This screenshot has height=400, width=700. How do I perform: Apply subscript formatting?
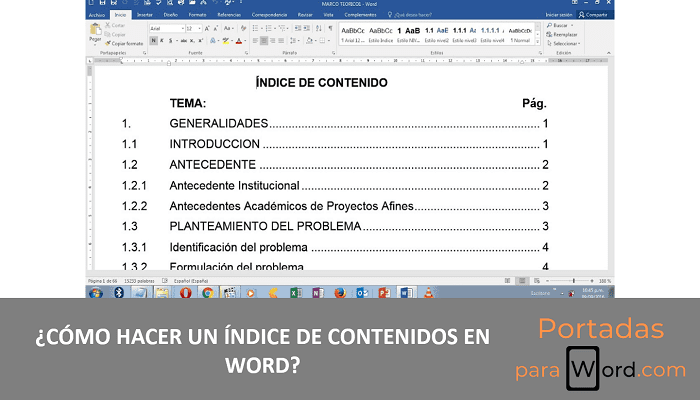click(192, 41)
